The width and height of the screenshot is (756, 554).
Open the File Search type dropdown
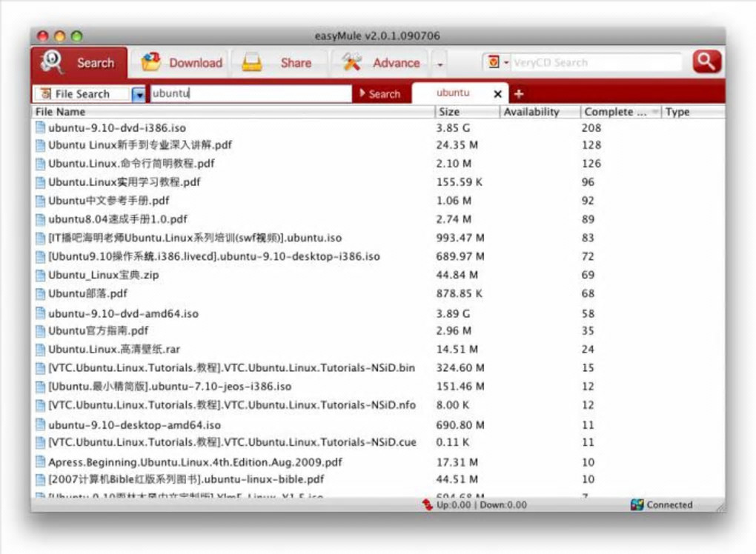(x=139, y=94)
